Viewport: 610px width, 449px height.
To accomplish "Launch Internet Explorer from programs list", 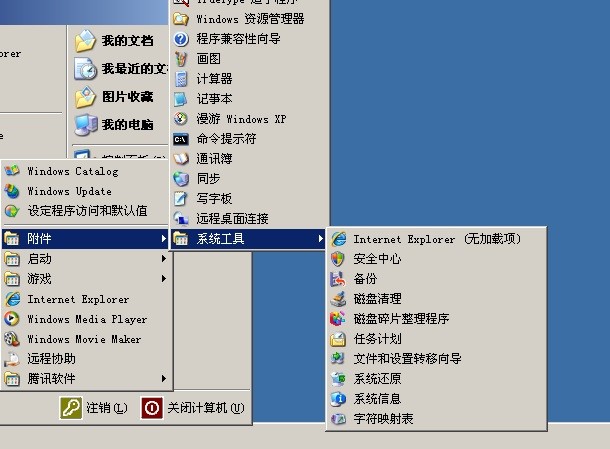I will pos(85,299).
